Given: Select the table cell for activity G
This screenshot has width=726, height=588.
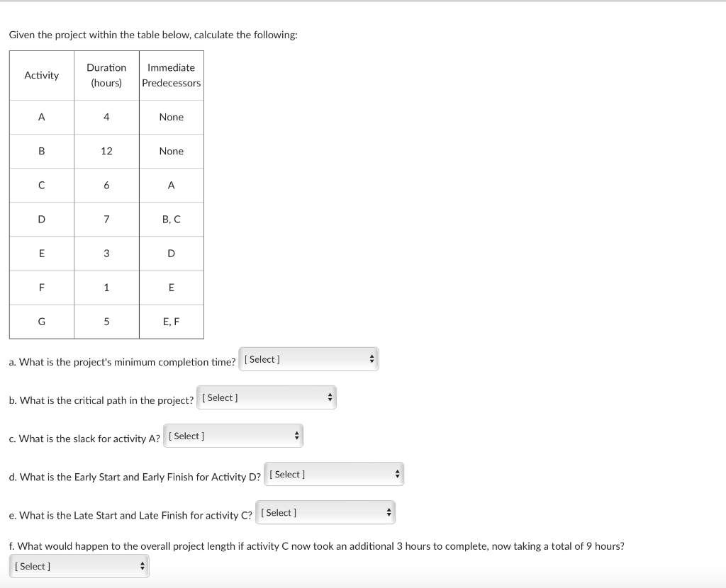Looking at the screenshot, I should tap(42, 321).
